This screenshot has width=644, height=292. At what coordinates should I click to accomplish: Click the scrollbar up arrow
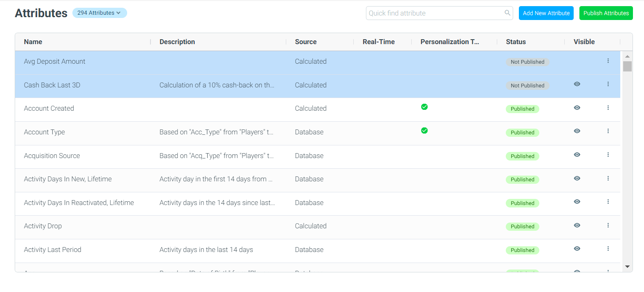click(627, 56)
